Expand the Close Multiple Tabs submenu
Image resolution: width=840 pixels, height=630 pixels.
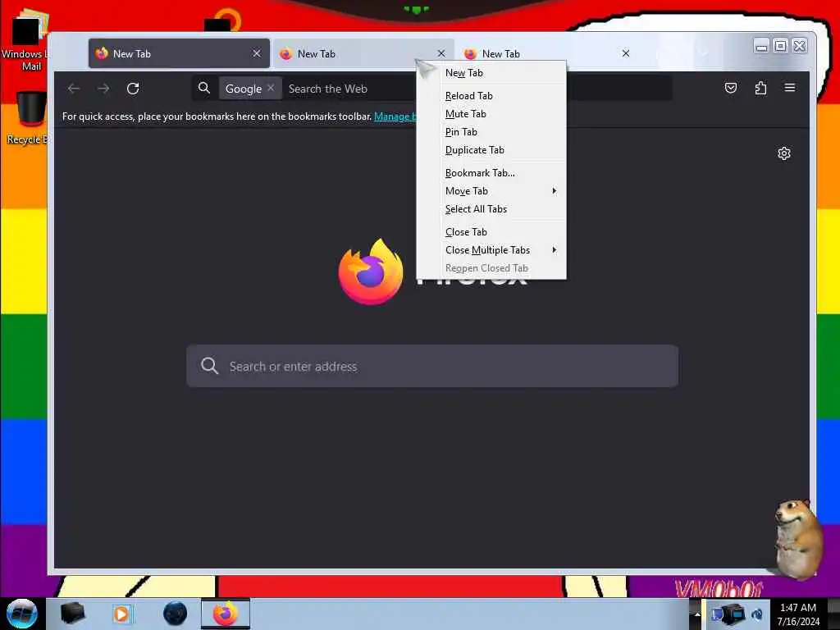click(491, 250)
